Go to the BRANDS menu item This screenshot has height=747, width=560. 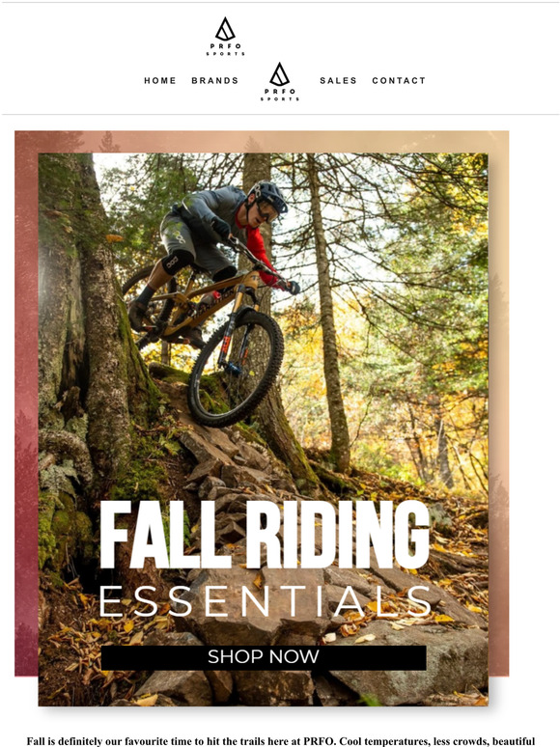point(215,80)
